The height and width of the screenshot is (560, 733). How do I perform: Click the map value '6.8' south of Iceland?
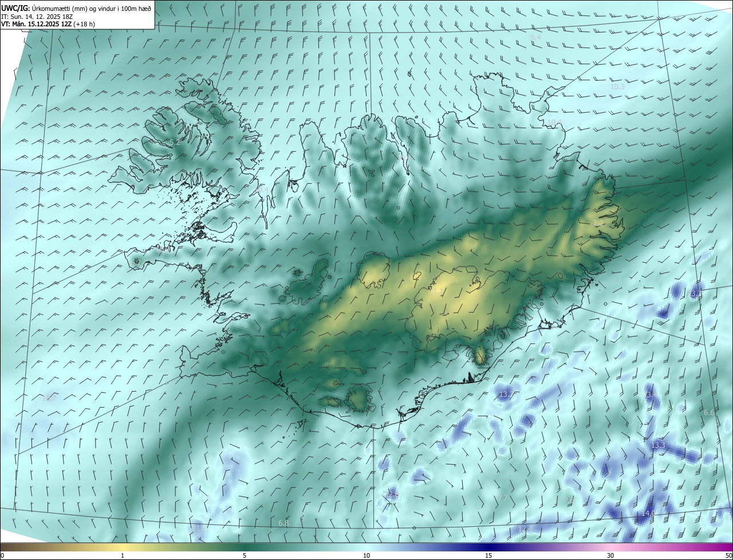coord(283,523)
